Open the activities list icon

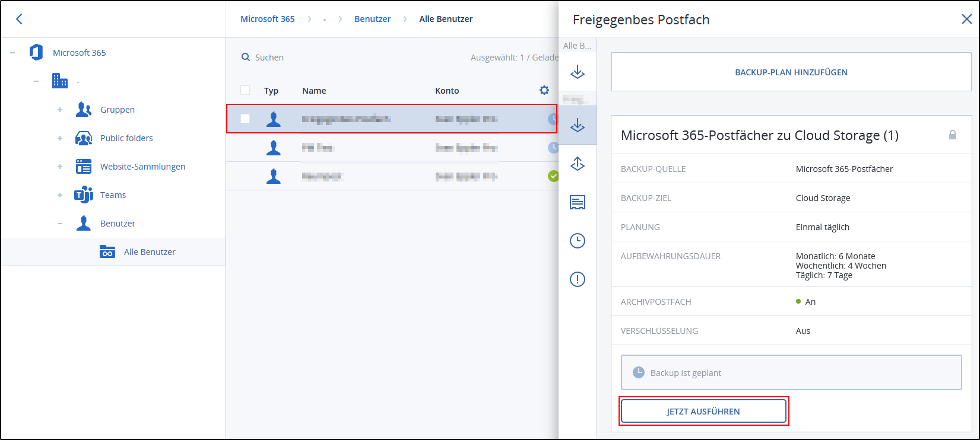(x=578, y=203)
